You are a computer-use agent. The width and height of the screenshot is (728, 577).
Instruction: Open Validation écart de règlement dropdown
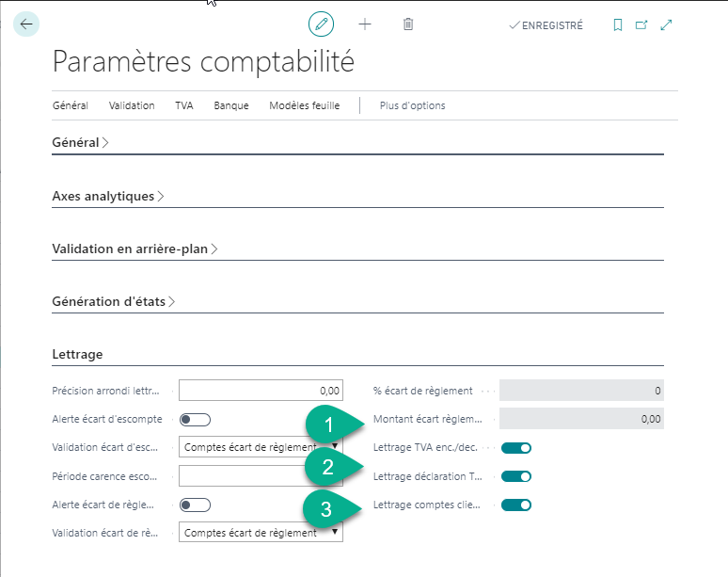(261, 533)
